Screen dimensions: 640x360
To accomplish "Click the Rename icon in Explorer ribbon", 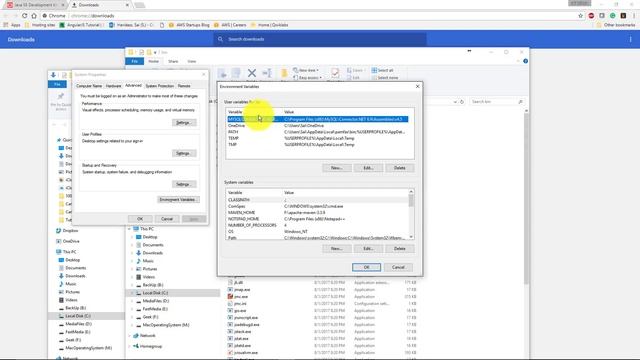I will 267,73.
